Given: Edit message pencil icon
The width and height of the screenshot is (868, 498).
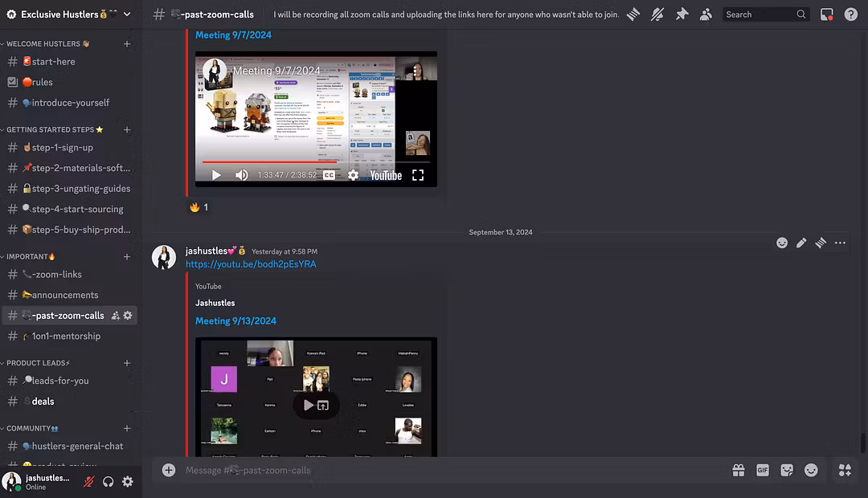Looking at the screenshot, I should pyautogui.click(x=801, y=243).
